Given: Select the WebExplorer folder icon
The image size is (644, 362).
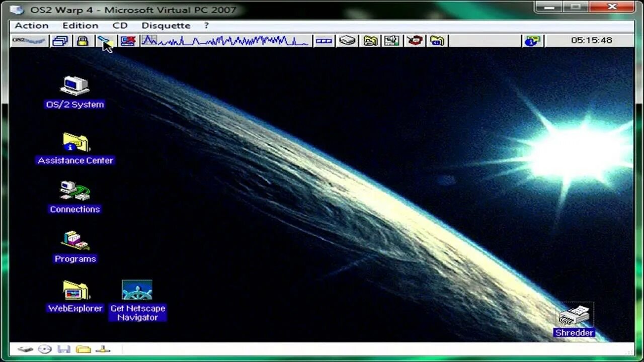Looking at the screenshot, I should (75, 296).
